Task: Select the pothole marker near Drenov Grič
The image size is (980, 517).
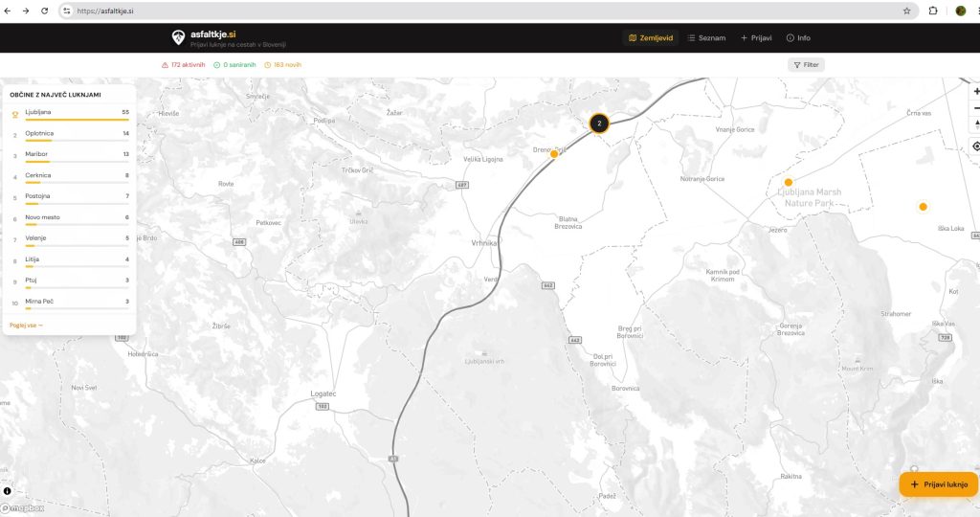Action: (x=554, y=153)
